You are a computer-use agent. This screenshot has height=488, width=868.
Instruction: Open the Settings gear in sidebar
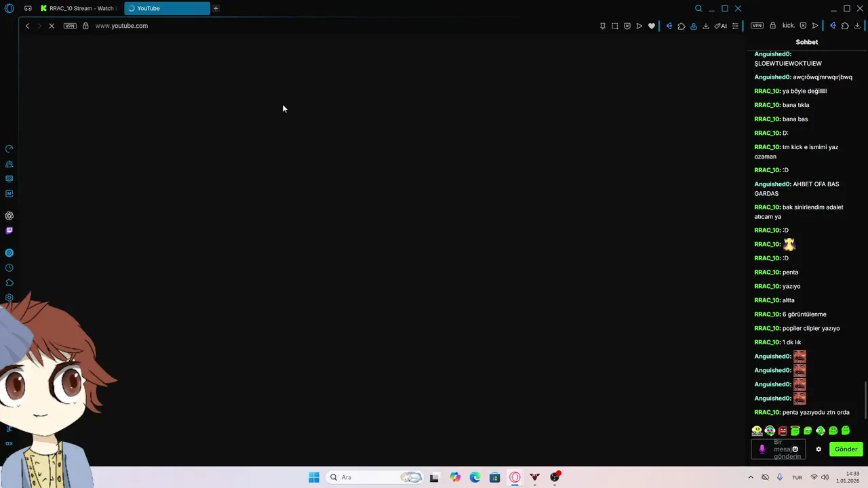[9, 298]
